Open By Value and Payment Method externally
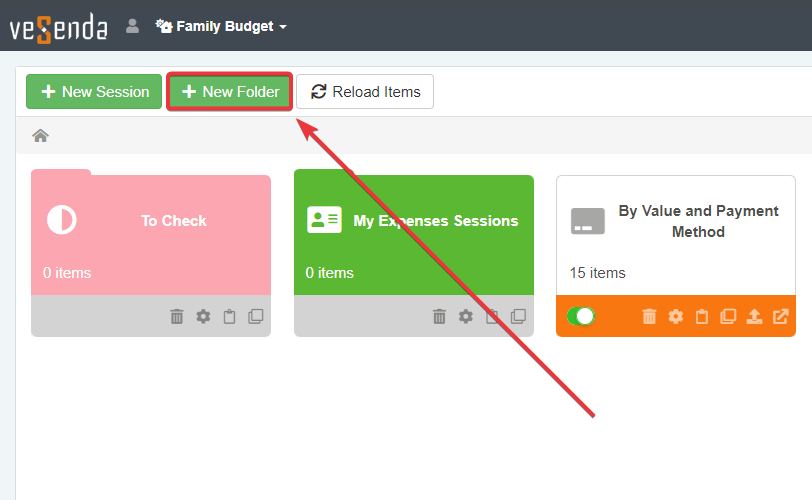Image resolution: width=812 pixels, height=500 pixels. (781, 316)
